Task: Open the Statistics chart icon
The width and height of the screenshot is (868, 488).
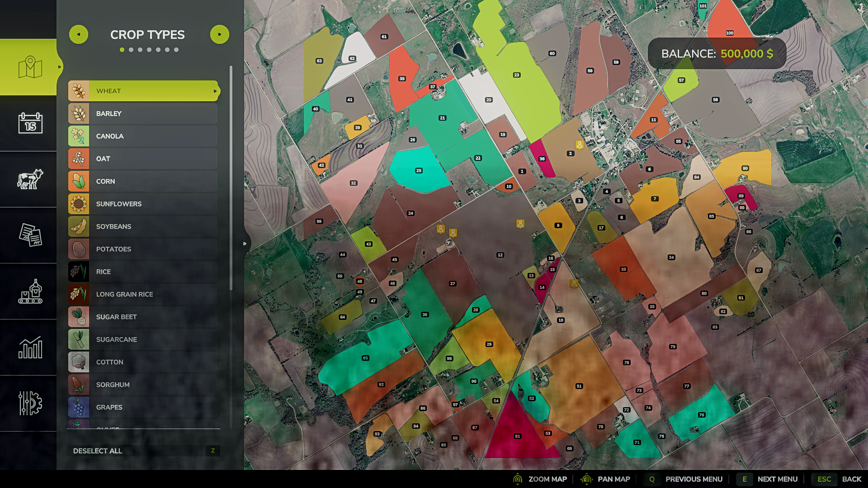Action: pos(30,347)
